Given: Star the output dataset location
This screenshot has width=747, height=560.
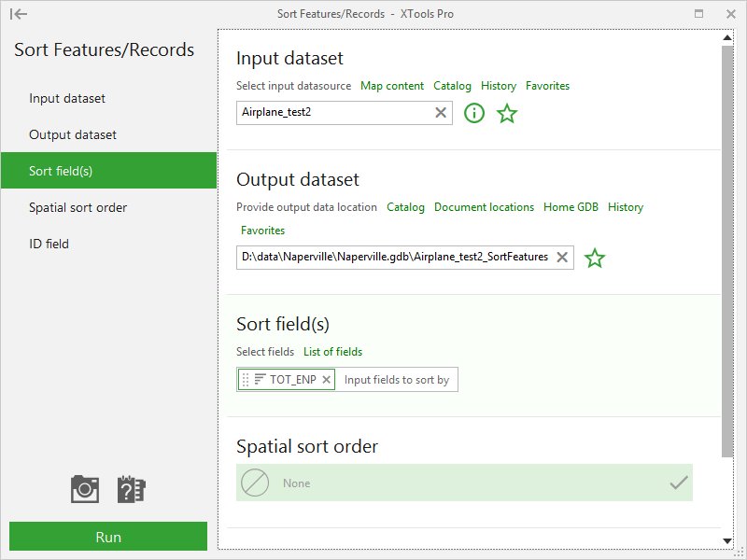Looking at the screenshot, I should pyautogui.click(x=595, y=259).
